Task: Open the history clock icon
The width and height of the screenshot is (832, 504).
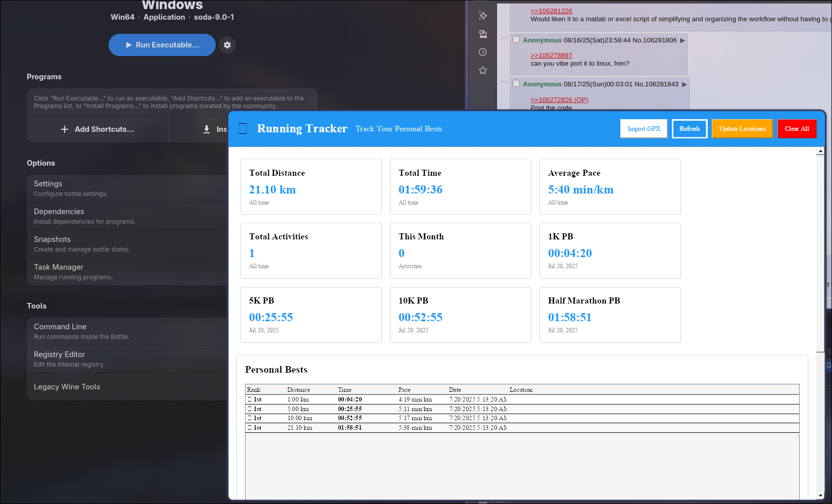Action: 483,52
